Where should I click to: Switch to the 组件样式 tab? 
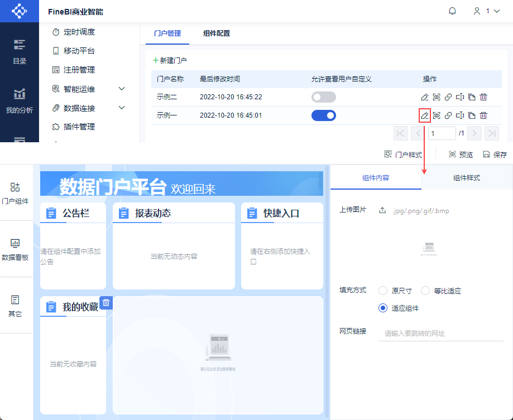tap(467, 178)
